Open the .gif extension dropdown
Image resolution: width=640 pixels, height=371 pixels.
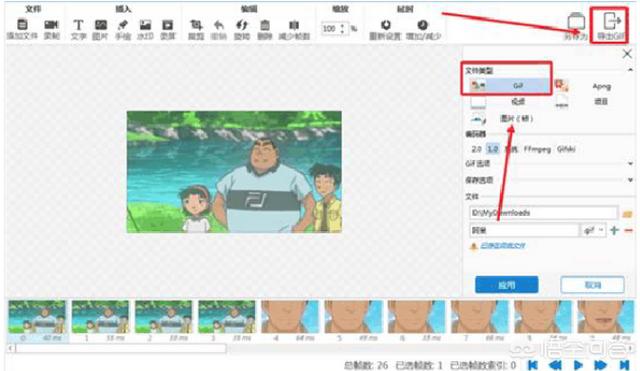tap(593, 231)
